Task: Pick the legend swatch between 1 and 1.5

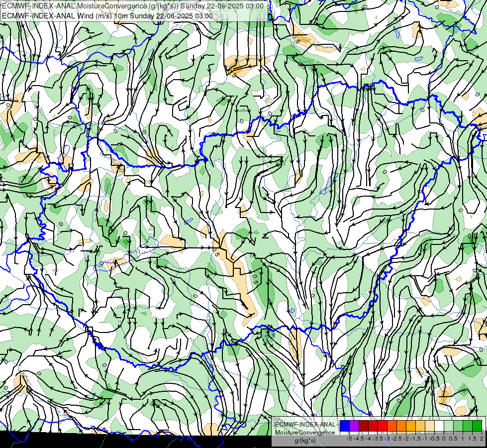Action: 468,426
